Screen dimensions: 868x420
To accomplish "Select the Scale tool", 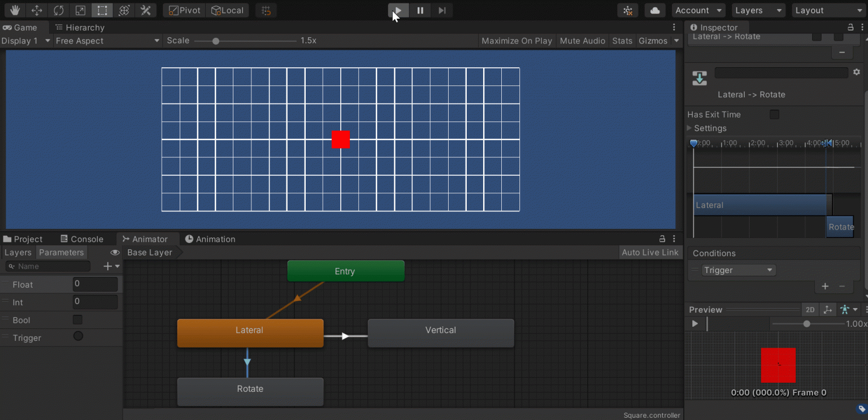I will pyautogui.click(x=80, y=10).
